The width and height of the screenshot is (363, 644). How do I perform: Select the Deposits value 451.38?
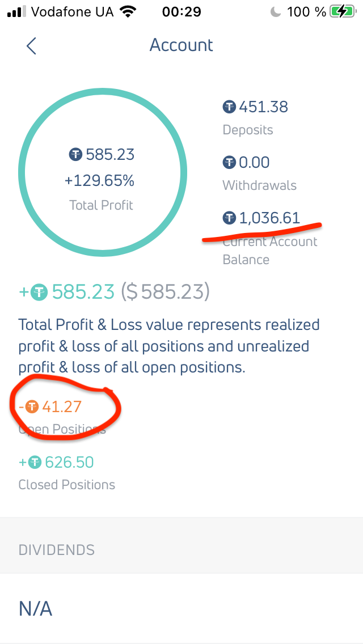coord(263,107)
